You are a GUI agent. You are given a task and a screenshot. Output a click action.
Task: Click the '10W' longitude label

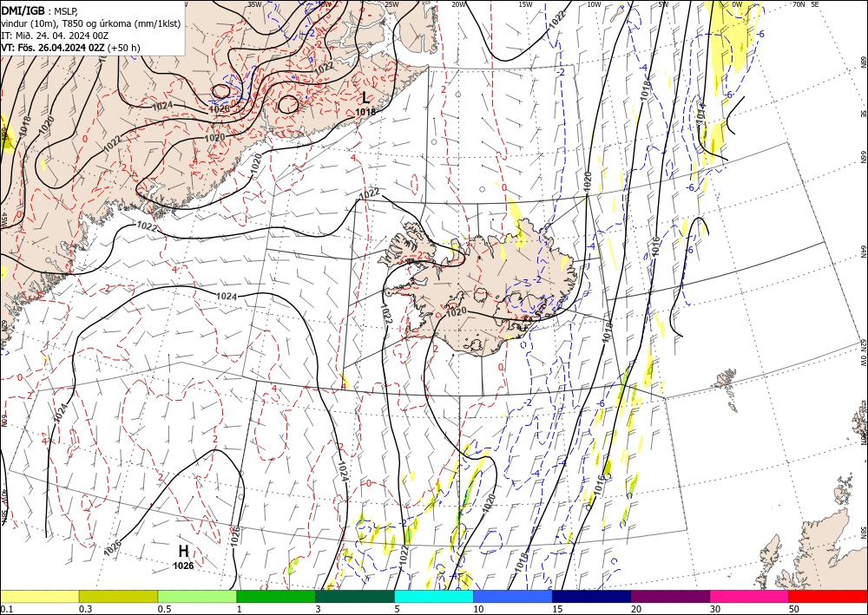tap(594, 4)
